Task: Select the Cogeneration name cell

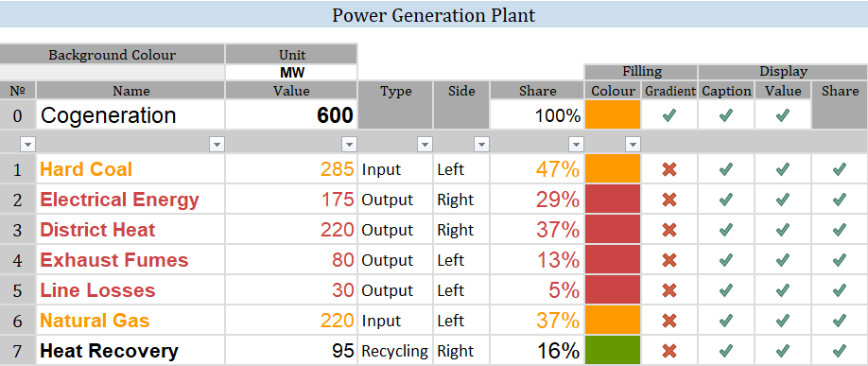Action: tap(130, 115)
